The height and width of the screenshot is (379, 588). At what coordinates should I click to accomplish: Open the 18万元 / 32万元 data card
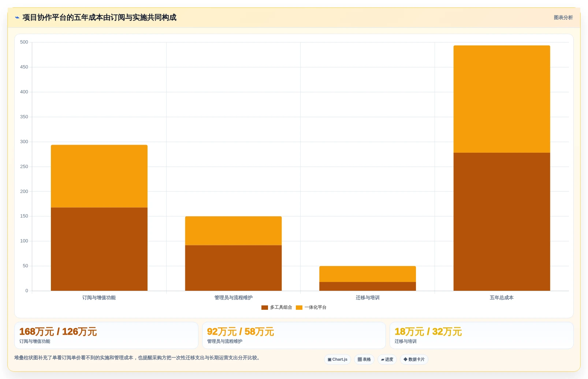(x=481, y=335)
